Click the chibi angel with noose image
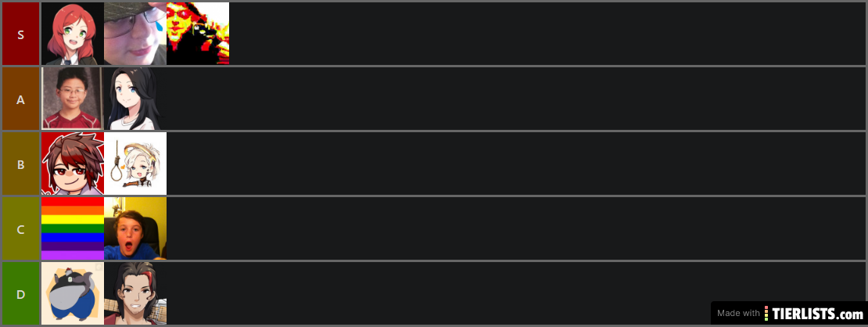 coord(135,163)
